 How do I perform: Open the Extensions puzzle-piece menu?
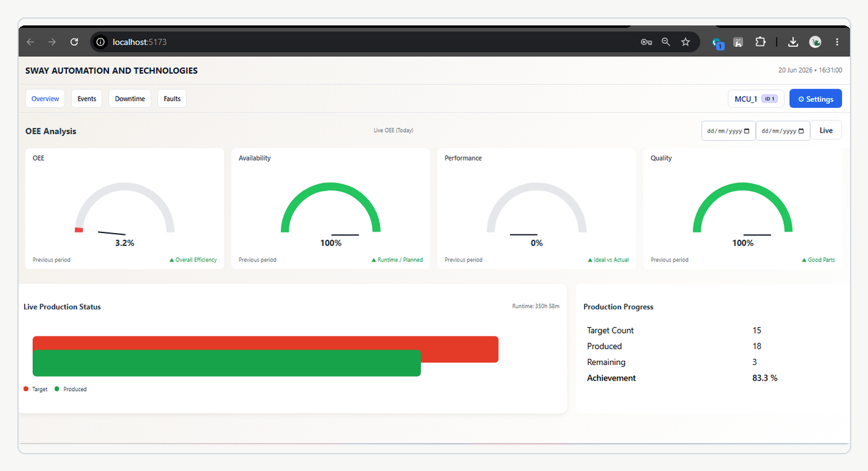pos(760,42)
